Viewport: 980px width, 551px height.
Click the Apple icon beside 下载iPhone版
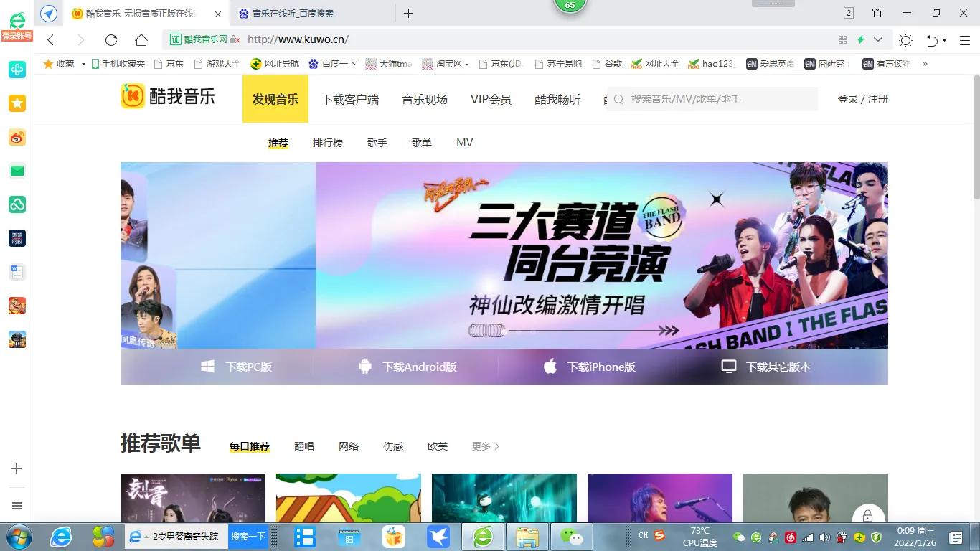[550, 366]
